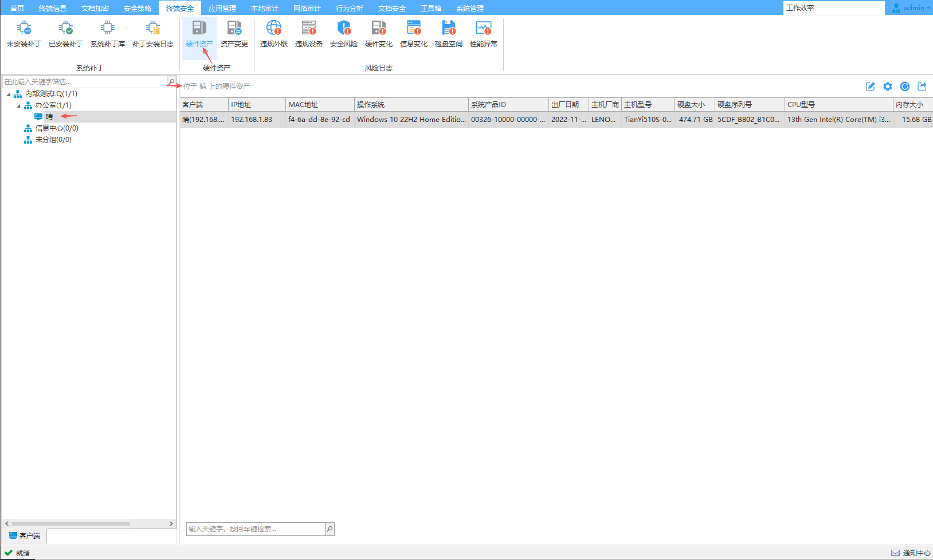This screenshot has height=560, width=933.
Task: Collapse the 内部测试LQ tree node
Action: (x=8, y=94)
